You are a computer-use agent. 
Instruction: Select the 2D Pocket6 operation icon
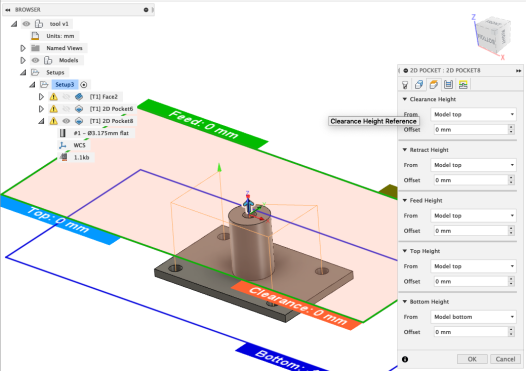[x=79, y=109]
